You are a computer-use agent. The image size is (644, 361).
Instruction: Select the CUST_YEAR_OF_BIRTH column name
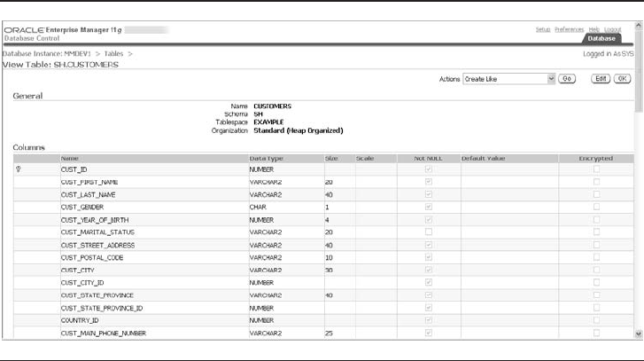click(x=95, y=220)
